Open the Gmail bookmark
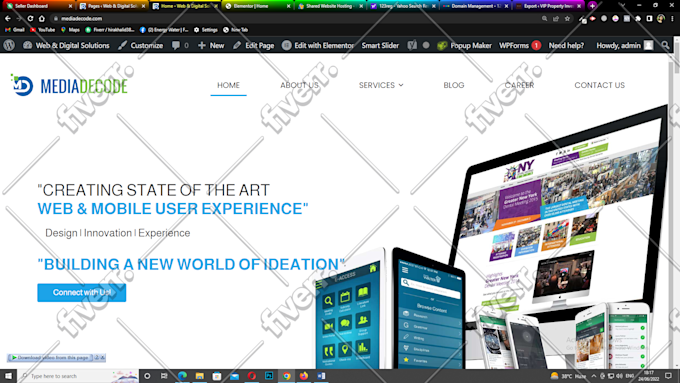The width and height of the screenshot is (680, 383). pos(14,30)
